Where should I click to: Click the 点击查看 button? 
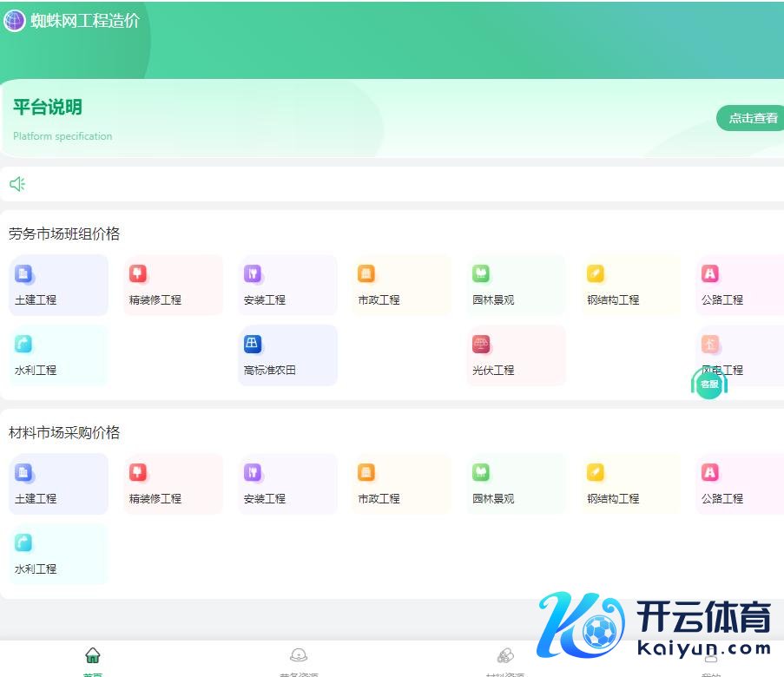click(x=751, y=118)
